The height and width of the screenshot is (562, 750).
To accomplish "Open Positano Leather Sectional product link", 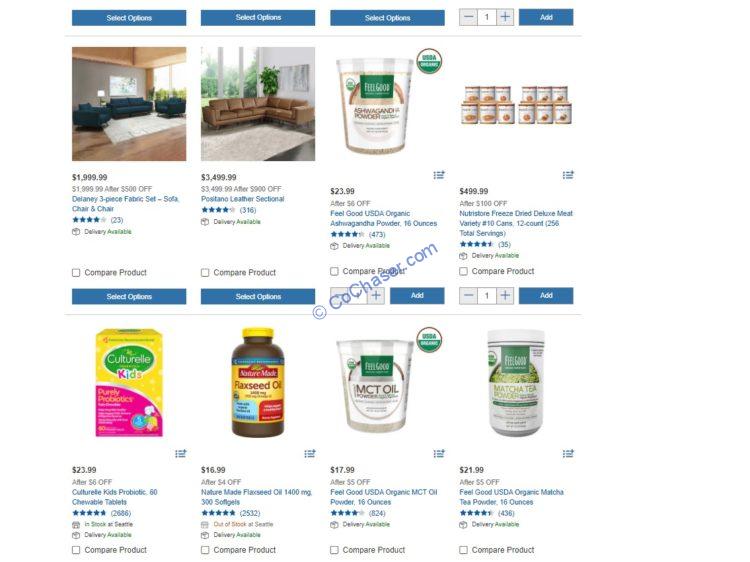I will pyautogui.click(x=243, y=199).
